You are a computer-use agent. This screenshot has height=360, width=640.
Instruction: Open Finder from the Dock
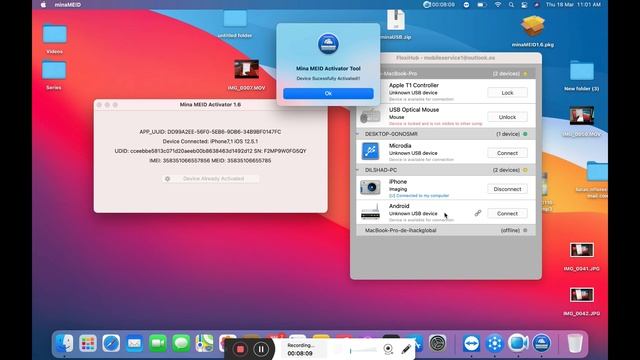pyautogui.click(x=64, y=343)
